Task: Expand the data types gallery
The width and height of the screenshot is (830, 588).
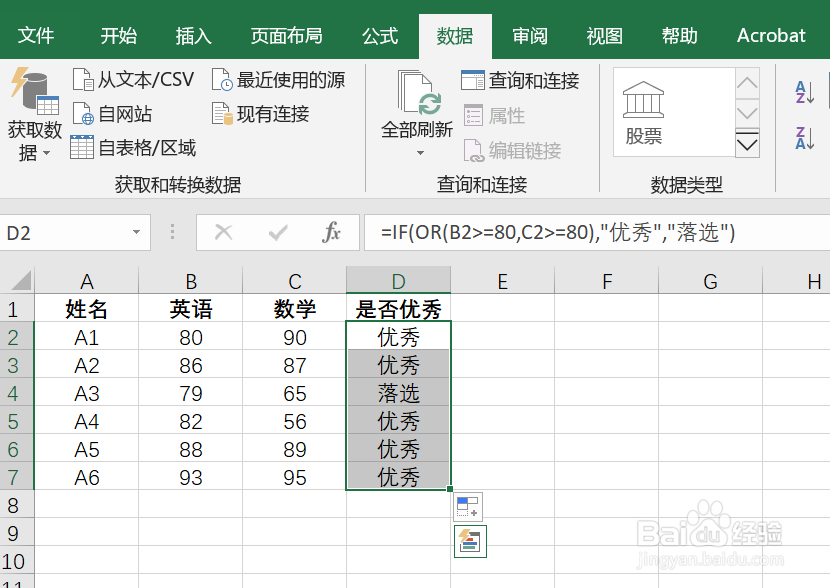Action: coord(747,142)
